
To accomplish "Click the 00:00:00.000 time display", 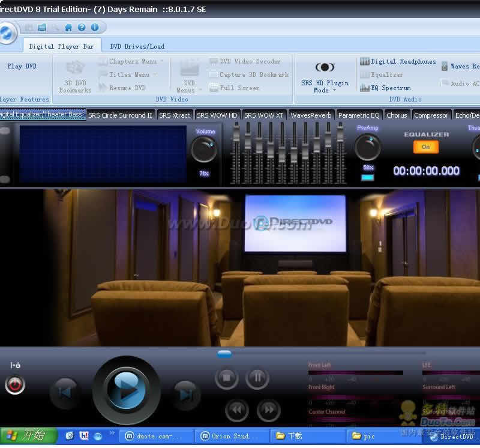I will [426, 171].
